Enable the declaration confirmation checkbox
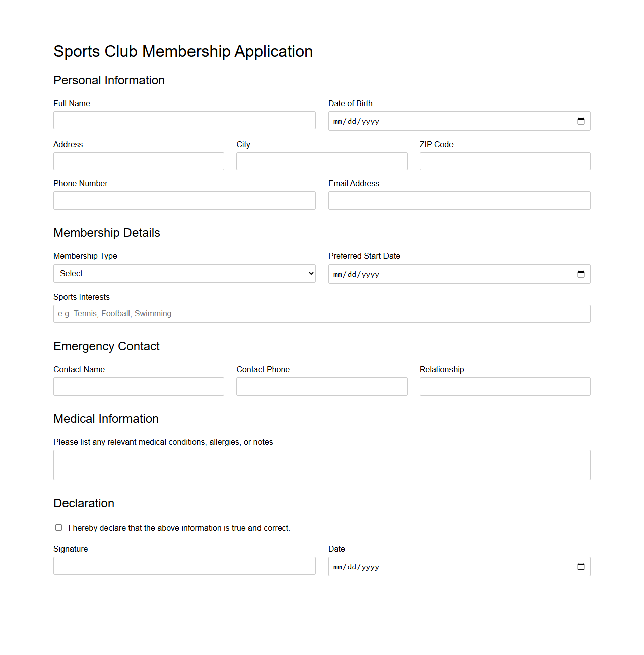 click(58, 527)
